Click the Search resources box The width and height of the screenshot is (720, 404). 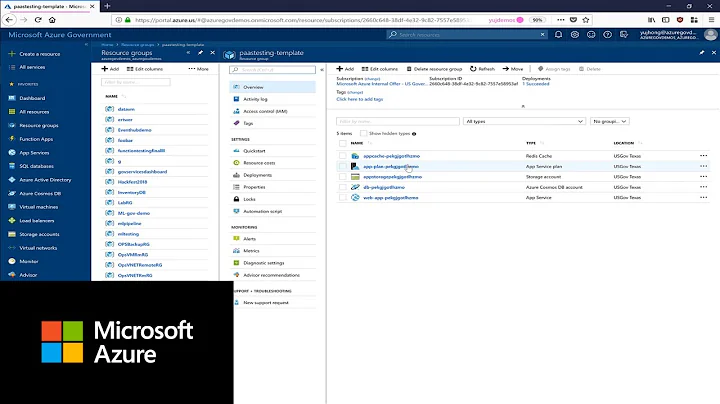(x=467, y=34)
